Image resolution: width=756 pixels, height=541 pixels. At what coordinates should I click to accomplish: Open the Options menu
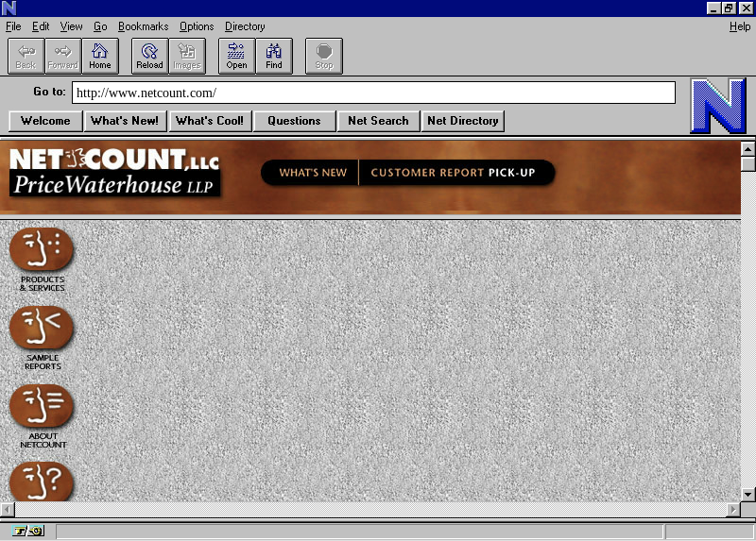pos(197,26)
